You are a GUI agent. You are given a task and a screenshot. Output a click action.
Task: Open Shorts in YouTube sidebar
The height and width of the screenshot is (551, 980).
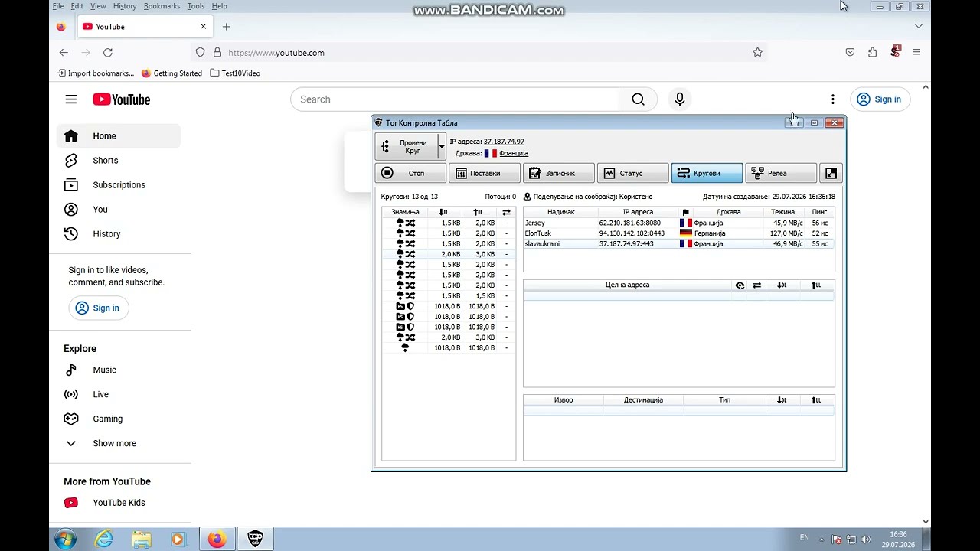119,161
